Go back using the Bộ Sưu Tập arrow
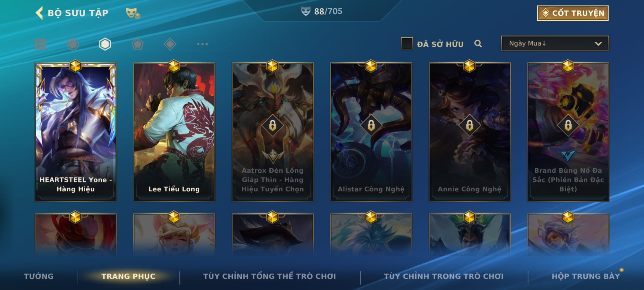 point(39,13)
